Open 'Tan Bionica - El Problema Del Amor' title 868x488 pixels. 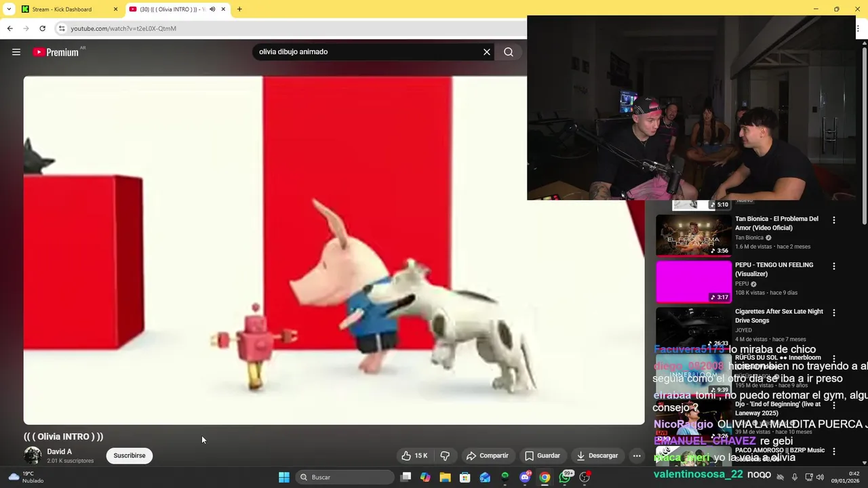point(776,223)
